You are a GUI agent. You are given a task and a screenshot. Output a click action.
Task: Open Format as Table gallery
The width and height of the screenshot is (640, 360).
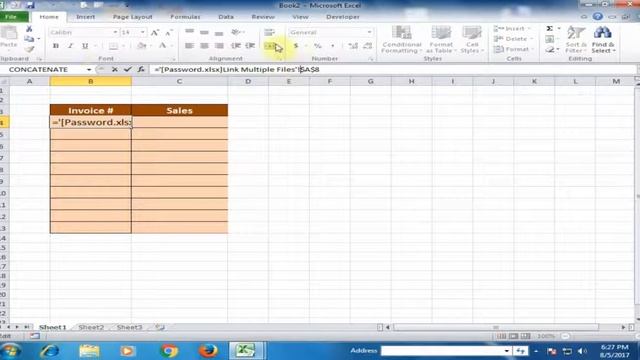441,40
